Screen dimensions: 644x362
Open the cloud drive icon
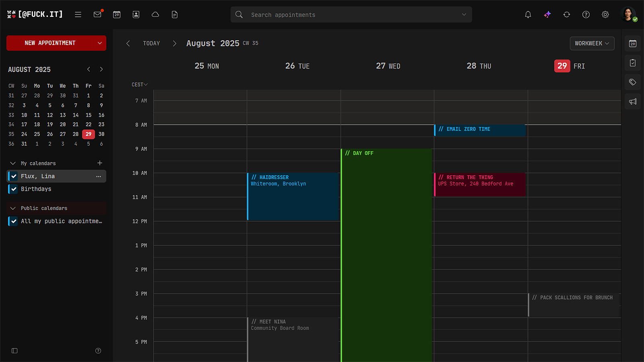(155, 14)
